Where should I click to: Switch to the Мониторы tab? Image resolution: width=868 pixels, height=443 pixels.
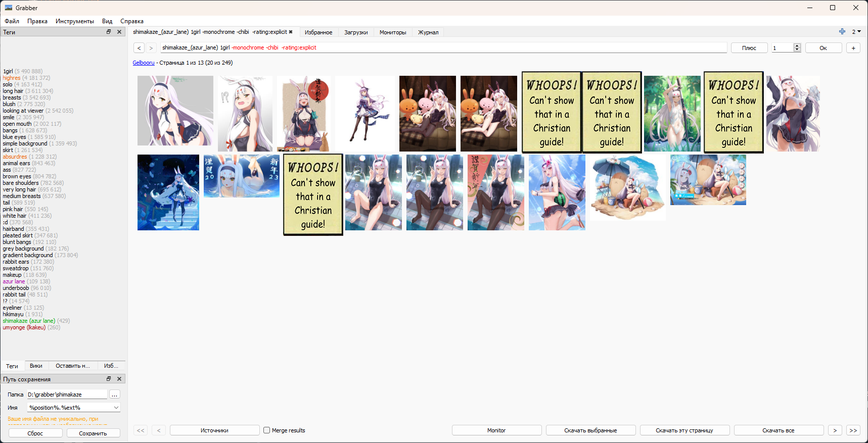pos(393,32)
